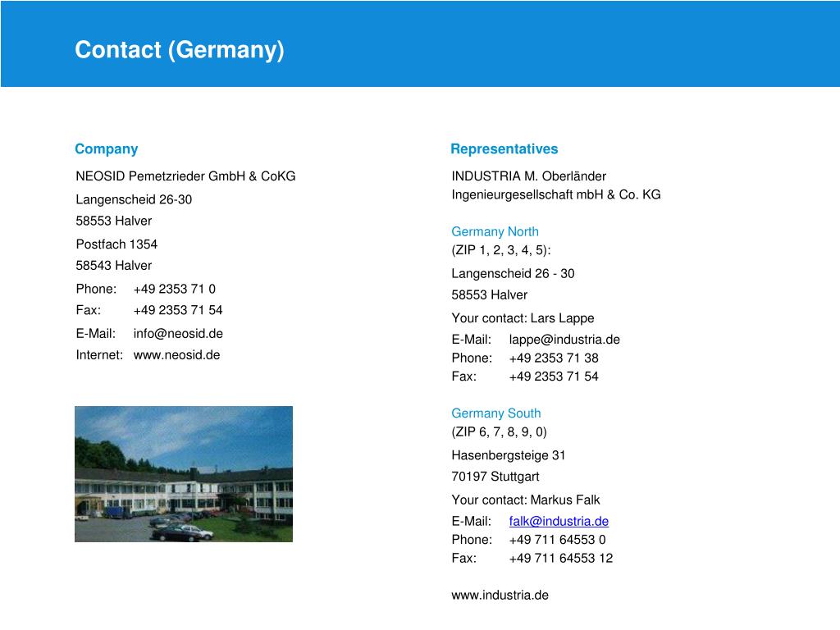Click the info@neosid.de email address
The width and height of the screenshot is (840, 630).
coord(178,334)
